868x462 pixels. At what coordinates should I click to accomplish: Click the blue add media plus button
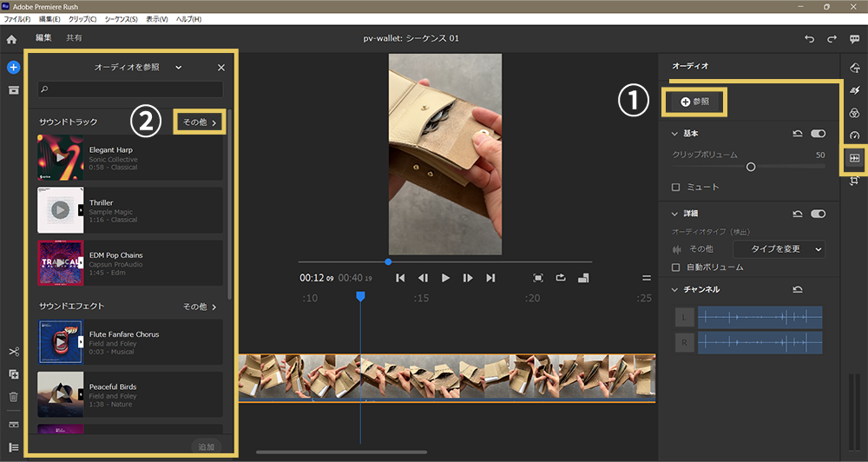[x=13, y=68]
